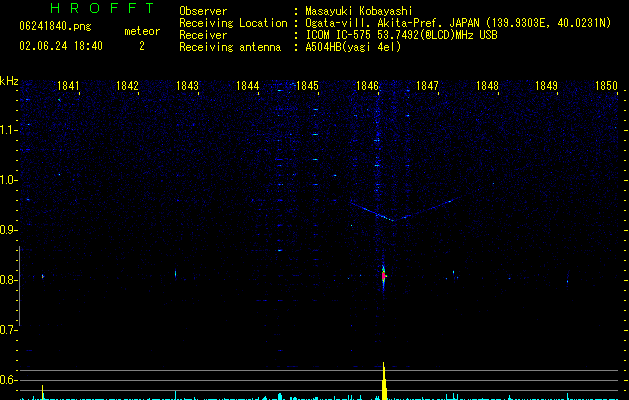
Task: Click the 1847 time axis marker
Action: 427,86
